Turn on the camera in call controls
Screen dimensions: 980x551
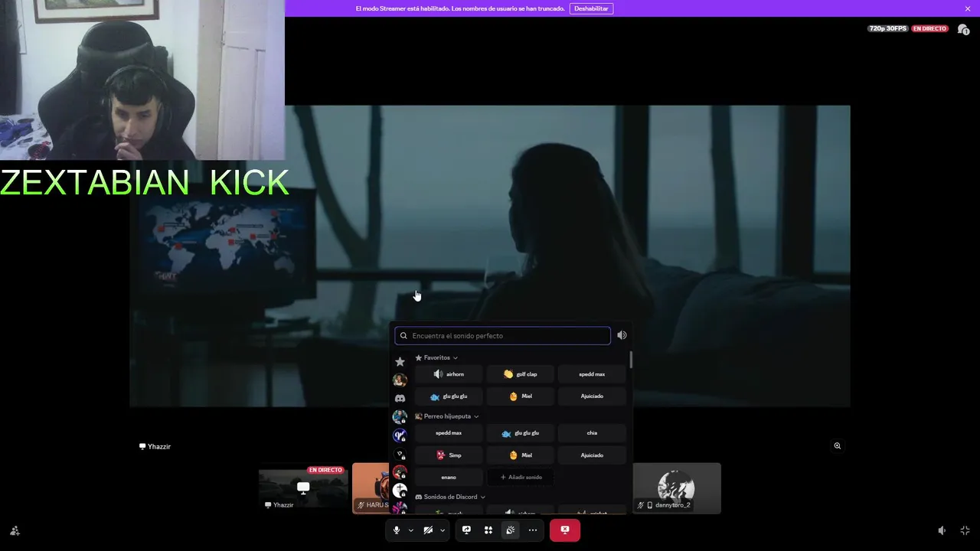click(428, 530)
